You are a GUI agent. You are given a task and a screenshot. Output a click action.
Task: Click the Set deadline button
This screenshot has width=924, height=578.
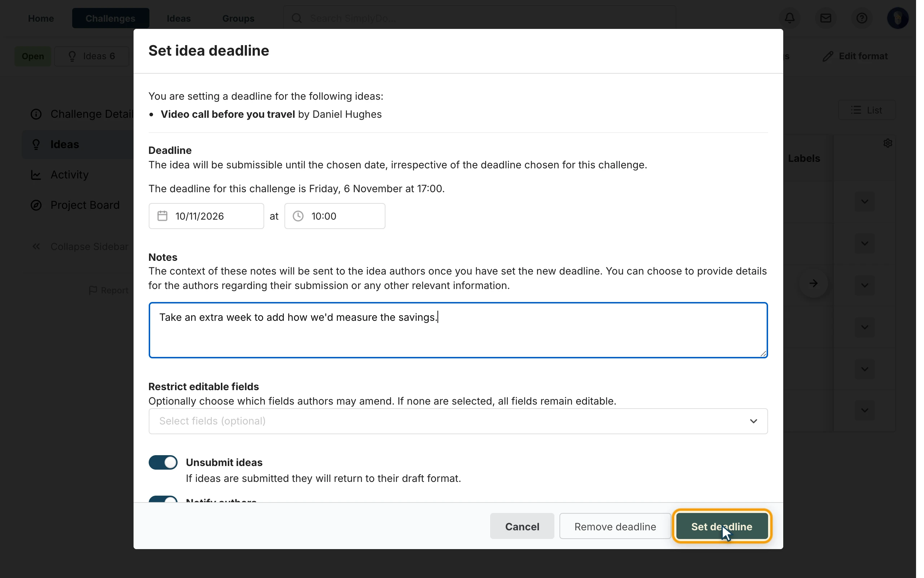point(722,526)
